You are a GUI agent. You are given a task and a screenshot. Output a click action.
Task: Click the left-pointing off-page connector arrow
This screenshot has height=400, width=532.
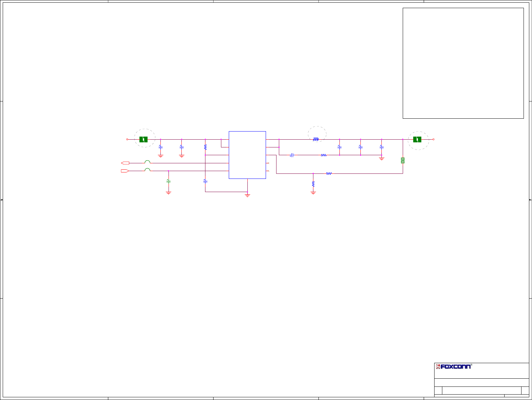(x=125, y=163)
